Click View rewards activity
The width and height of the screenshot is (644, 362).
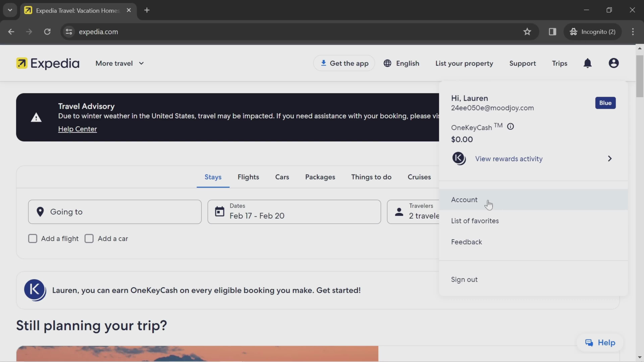[509, 159]
